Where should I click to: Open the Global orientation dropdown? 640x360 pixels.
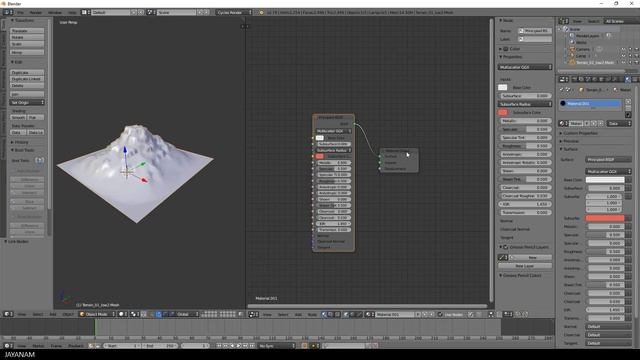coord(187,314)
